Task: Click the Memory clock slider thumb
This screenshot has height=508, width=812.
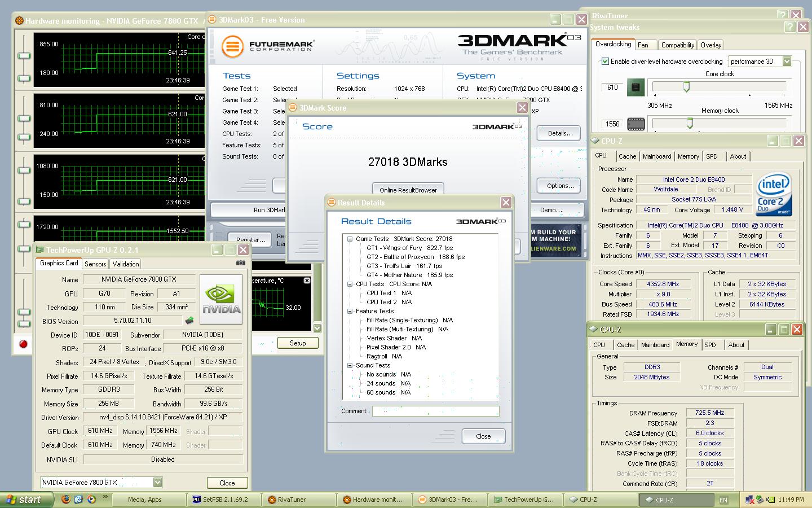Action: 690,123
